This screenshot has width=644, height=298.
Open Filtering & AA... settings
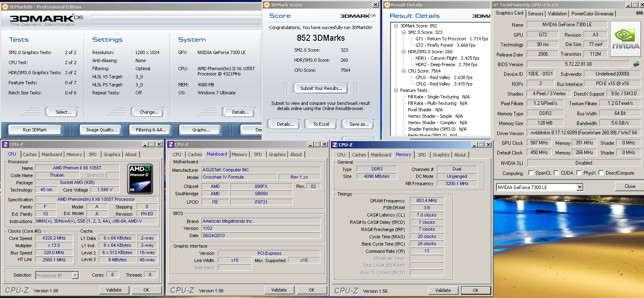(x=151, y=130)
